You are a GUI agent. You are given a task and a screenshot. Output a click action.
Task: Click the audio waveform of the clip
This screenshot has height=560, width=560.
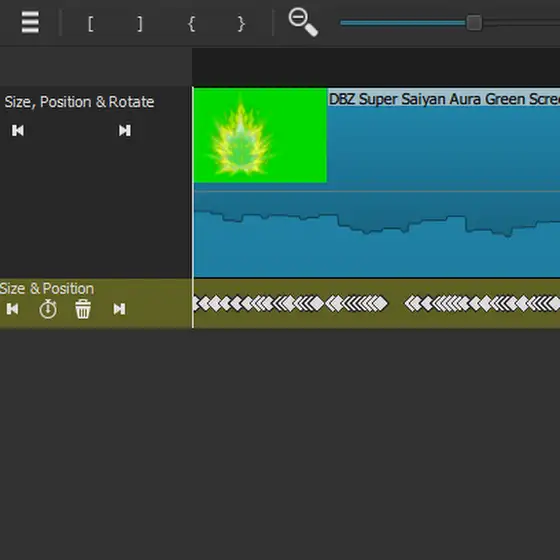[377, 234]
